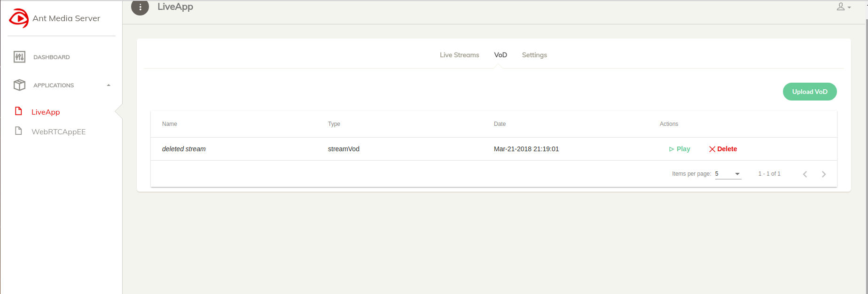Click the 'deleted stream' name cell
Image resolution: width=868 pixels, height=294 pixels.
[x=184, y=149]
